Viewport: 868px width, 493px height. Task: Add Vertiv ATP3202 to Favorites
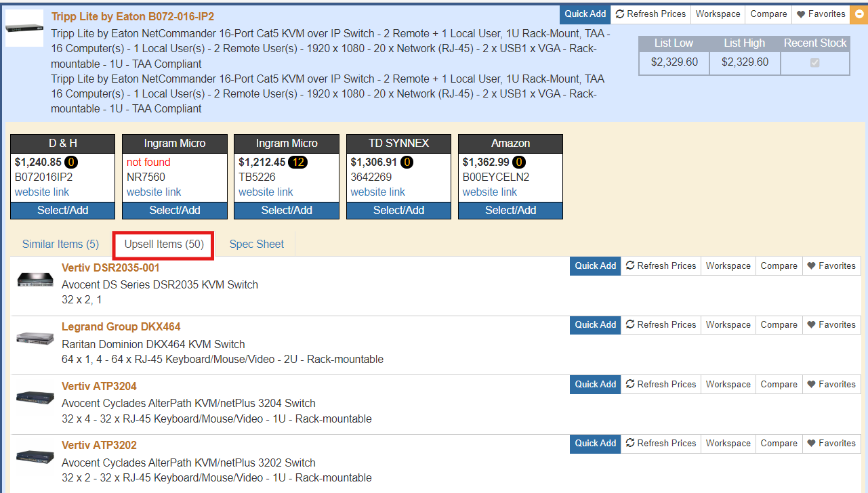pyautogui.click(x=831, y=444)
